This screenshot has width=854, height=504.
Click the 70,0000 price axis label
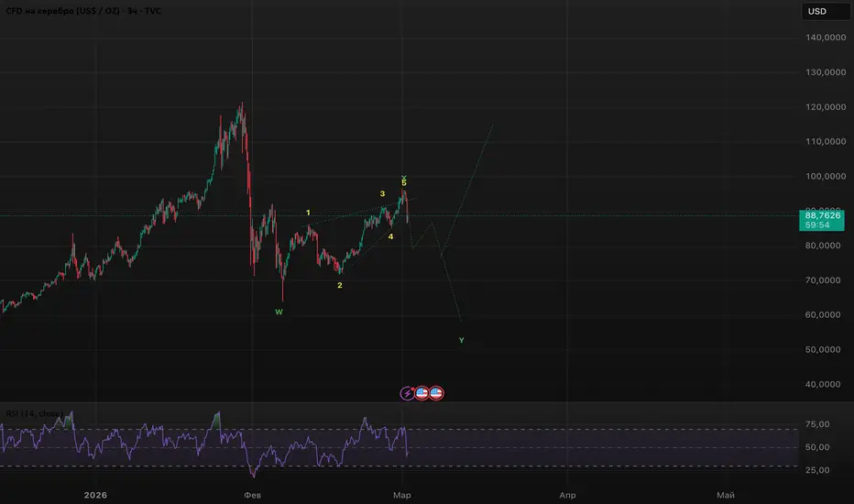tap(823, 280)
